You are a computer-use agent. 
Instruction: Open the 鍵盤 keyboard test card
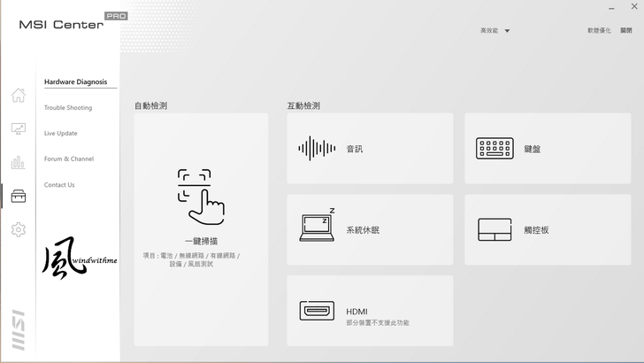[x=548, y=149]
